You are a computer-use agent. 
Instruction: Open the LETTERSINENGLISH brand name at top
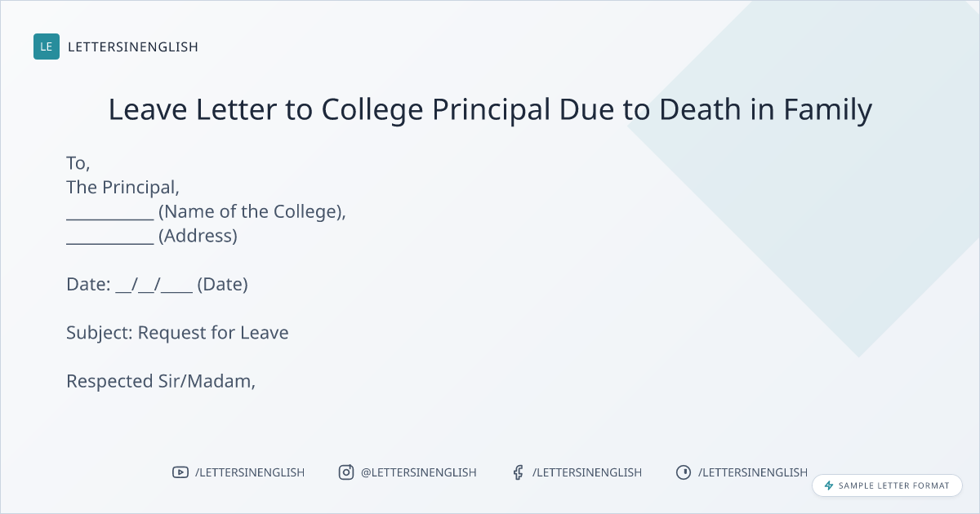133,47
